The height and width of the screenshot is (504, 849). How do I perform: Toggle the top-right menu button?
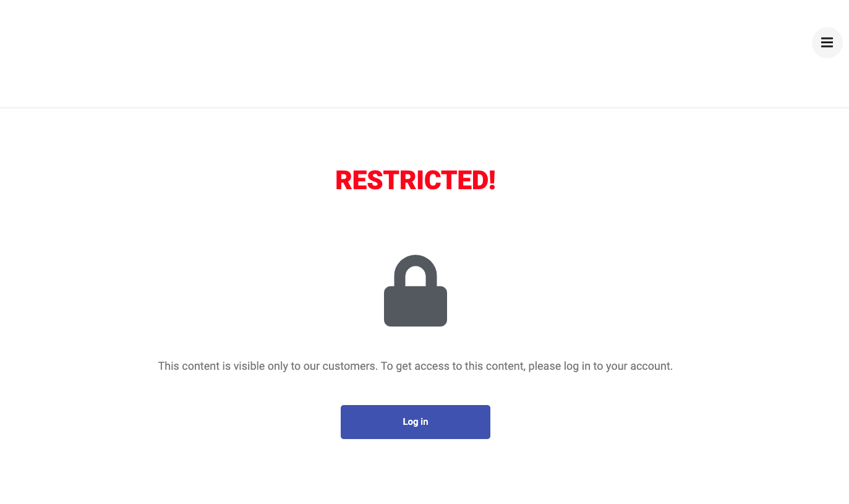pyautogui.click(x=827, y=43)
